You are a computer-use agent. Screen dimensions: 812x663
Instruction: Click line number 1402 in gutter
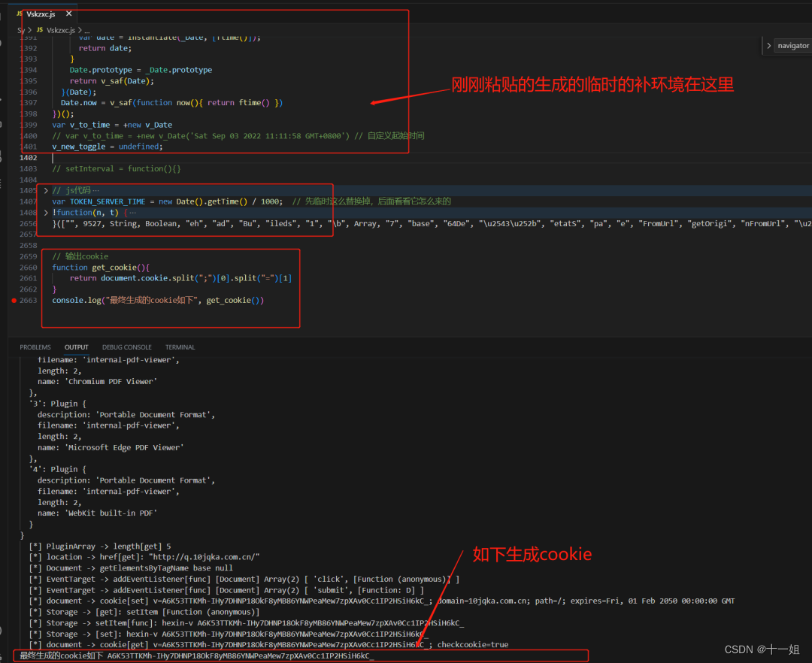28,158
